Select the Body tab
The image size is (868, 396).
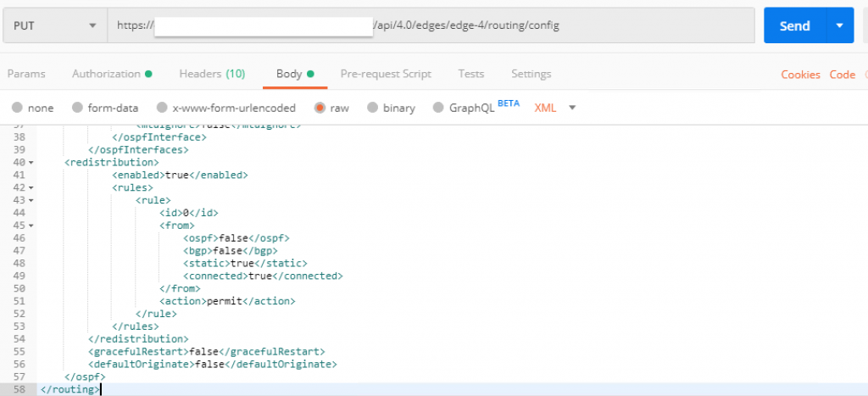[295, 74]
